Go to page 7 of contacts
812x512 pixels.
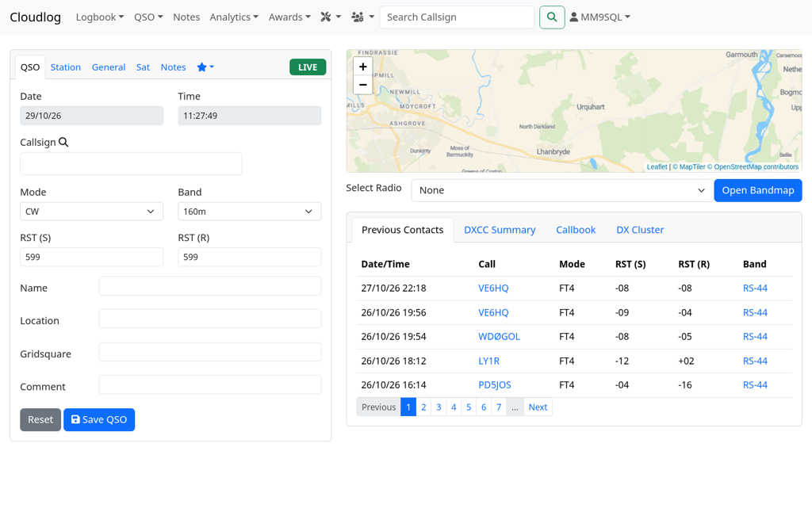[499, 407]
